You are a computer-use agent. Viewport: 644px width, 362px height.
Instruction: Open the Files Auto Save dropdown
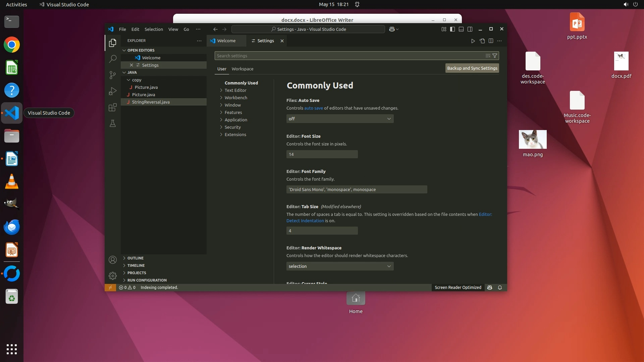click(340, 119)
